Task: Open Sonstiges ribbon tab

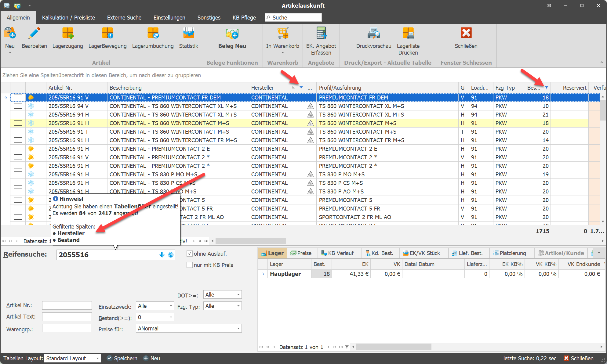Action: click(x=209, y=18)
